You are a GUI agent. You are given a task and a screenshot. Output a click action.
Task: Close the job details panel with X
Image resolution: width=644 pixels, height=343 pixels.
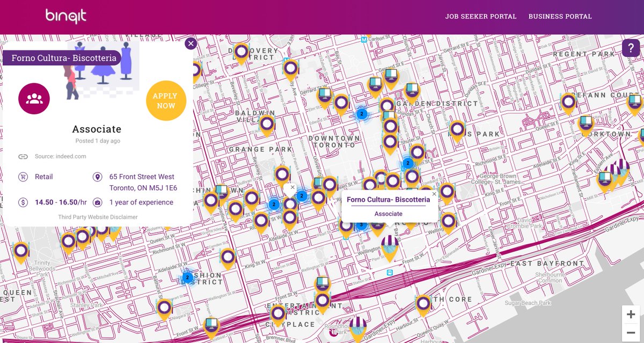191,43
